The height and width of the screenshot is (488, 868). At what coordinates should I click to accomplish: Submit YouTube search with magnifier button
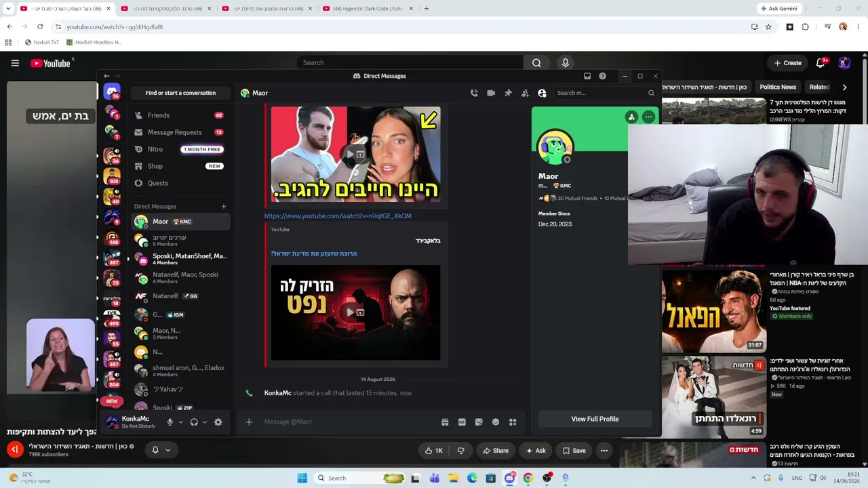(x=536, y=62)
